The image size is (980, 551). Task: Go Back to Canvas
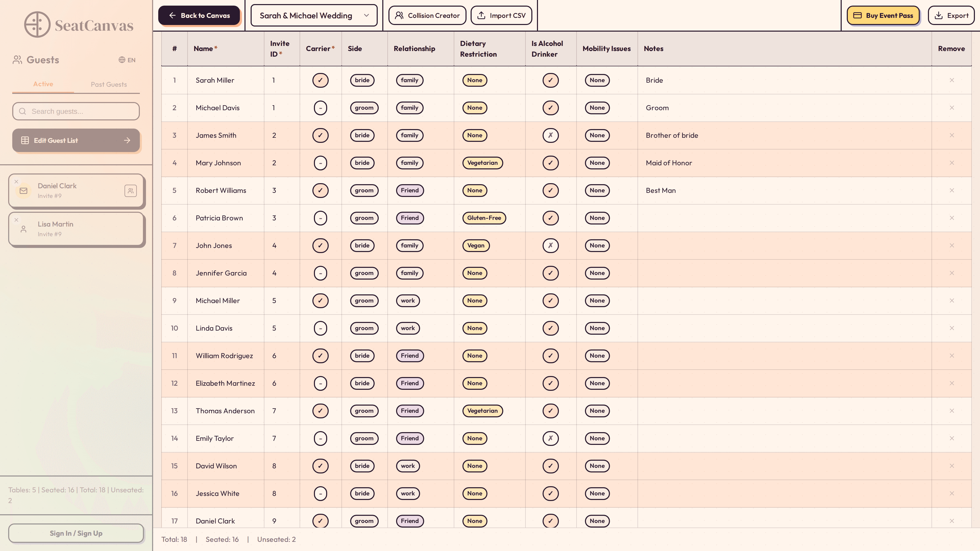click(199, 16)
